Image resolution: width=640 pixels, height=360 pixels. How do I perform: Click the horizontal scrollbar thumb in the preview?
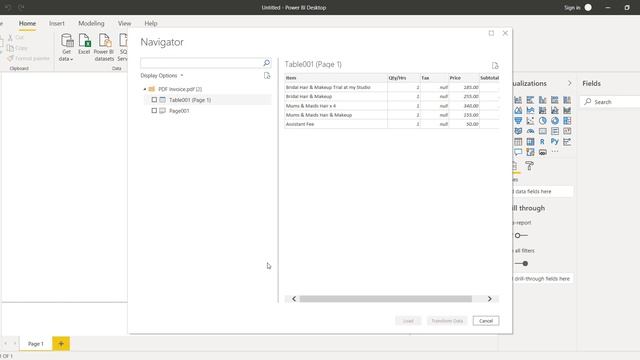point(386,299)
